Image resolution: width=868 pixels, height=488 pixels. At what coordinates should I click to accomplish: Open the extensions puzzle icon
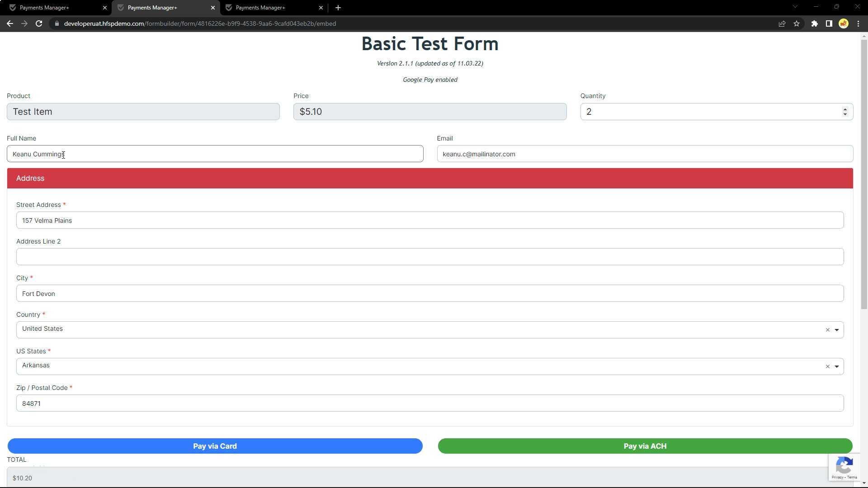coord(814,23)
